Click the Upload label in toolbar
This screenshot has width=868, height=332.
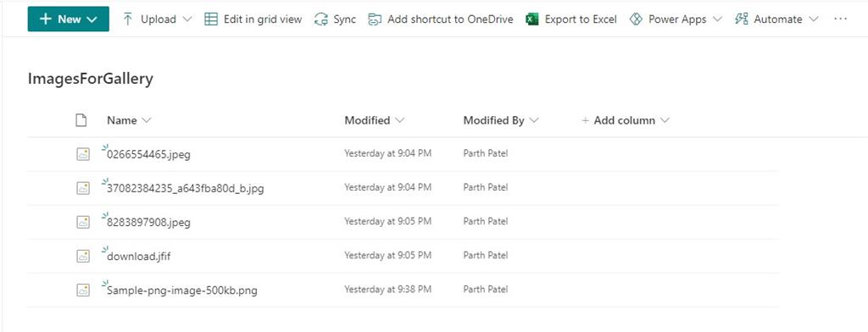tap(159, 19)
